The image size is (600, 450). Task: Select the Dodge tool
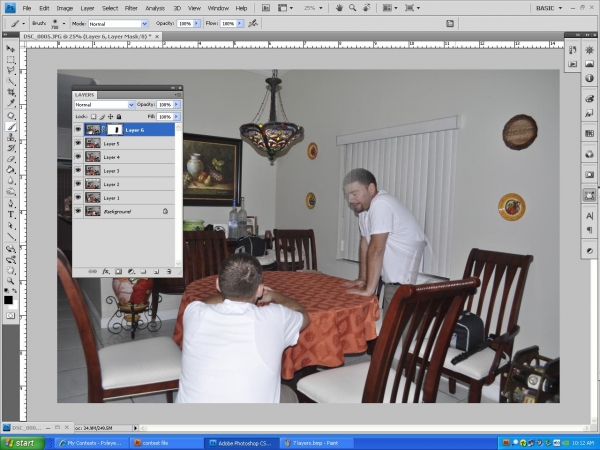click(x=10, y=191)
